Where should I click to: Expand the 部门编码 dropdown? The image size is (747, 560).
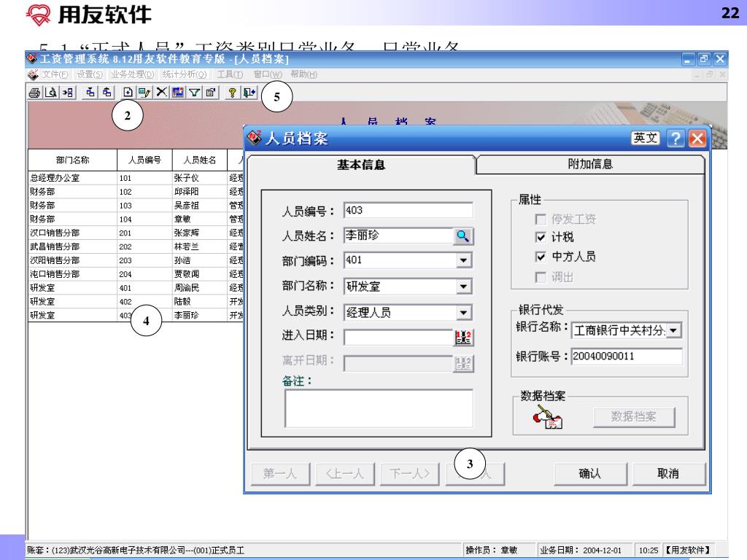463,260
